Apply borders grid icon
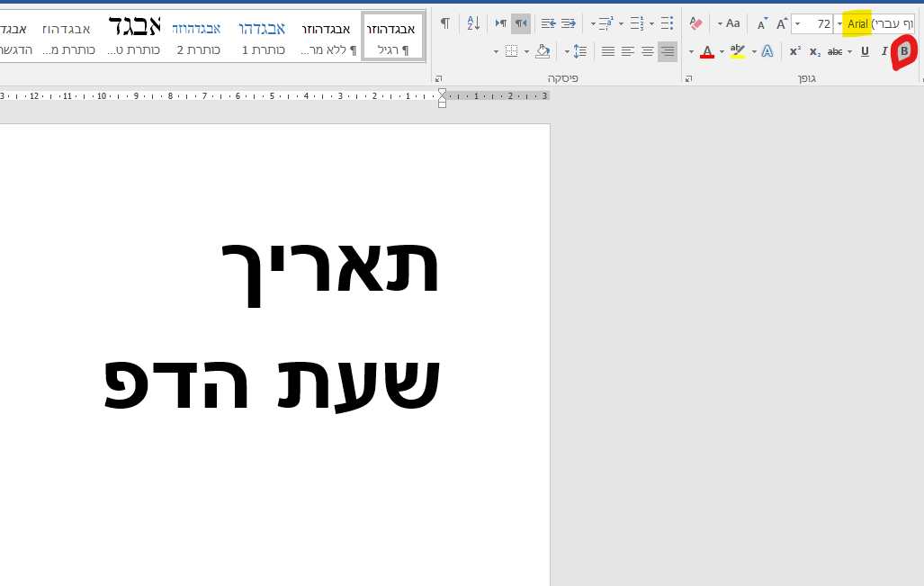Image resolution: width=924 pixels, height=586 pixels. [x=512, y=52]
